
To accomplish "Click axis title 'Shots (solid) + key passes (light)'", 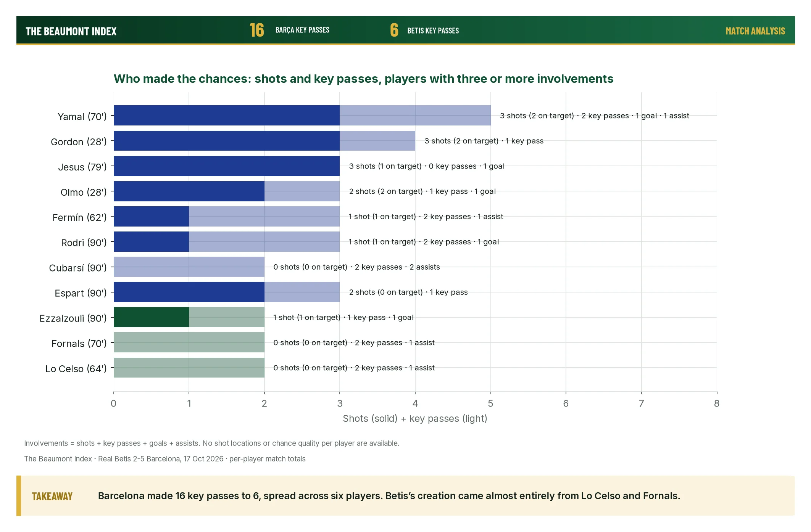I will [415, 418].
